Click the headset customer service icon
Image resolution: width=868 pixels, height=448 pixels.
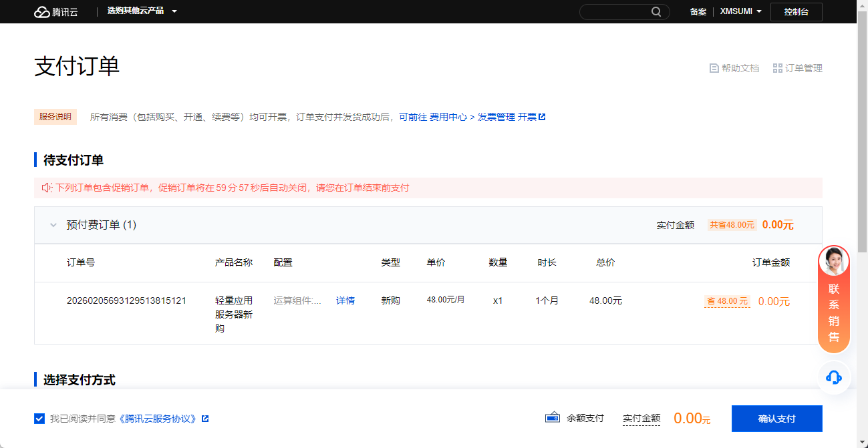pyautogui.click(x=833, y=377)
